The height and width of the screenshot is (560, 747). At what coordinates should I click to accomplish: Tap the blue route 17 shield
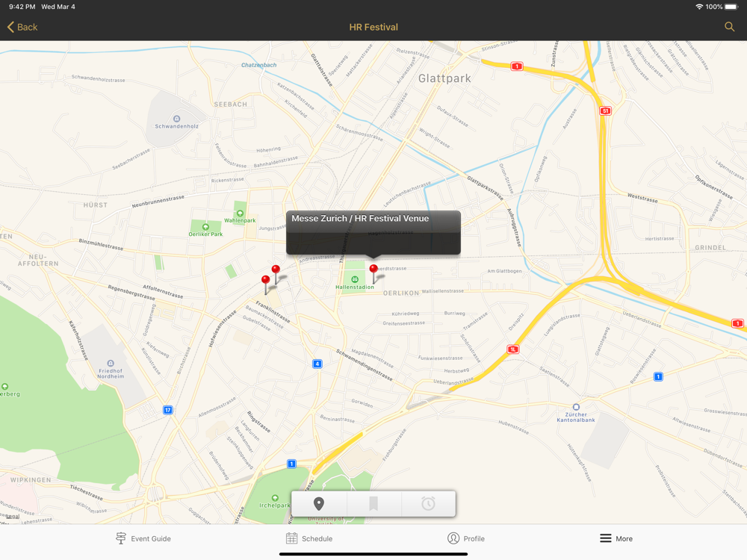tap(167, 410)
